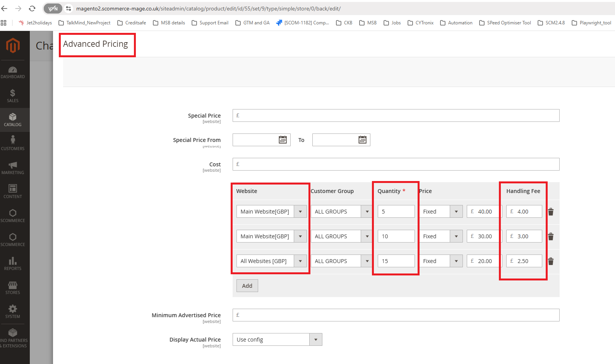
Task: Open the Stores sidebar menu
Action: pyautogui.click(x=13, y=287)
